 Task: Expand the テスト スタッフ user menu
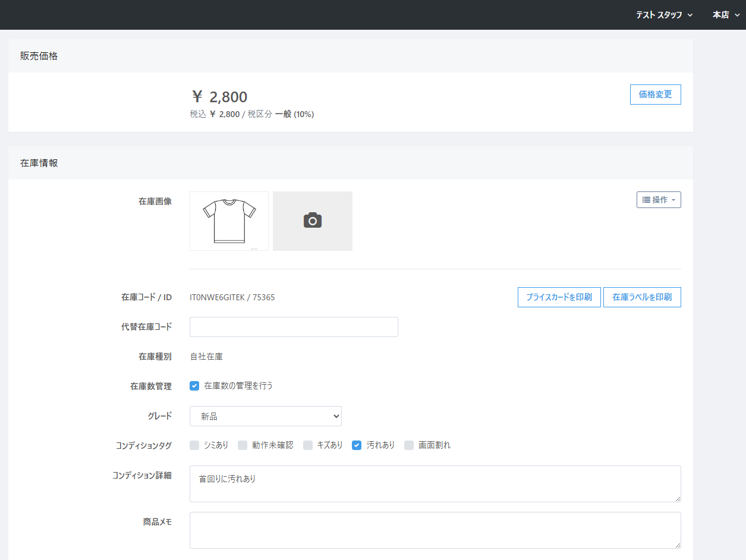(x=664, y=15)
